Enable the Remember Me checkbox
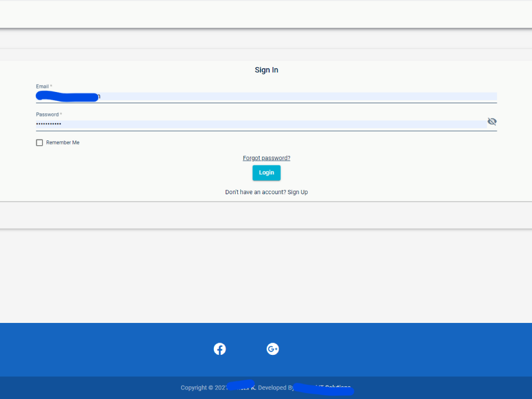532x399 pixels. 39,143
